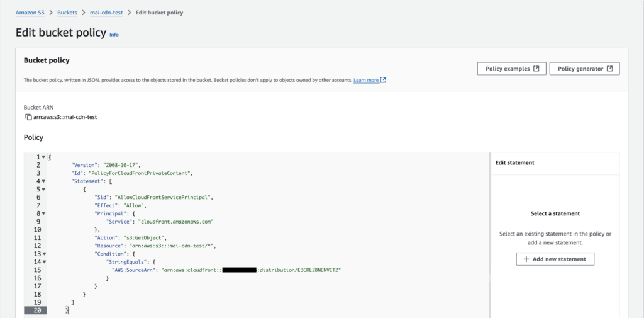Viewport: 644px width, 318px height.
Task: Fold the Condition block at line 13
Action: (x=43, y=254)
